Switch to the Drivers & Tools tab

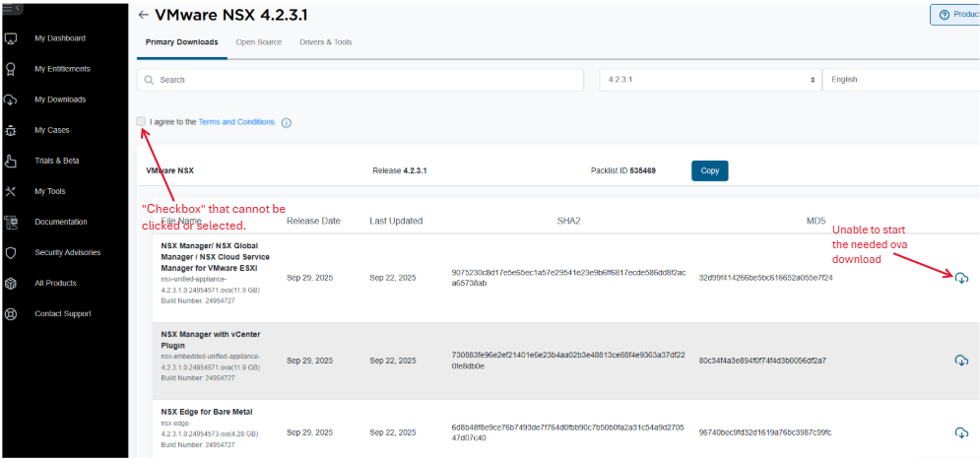(x=325, y=42)
